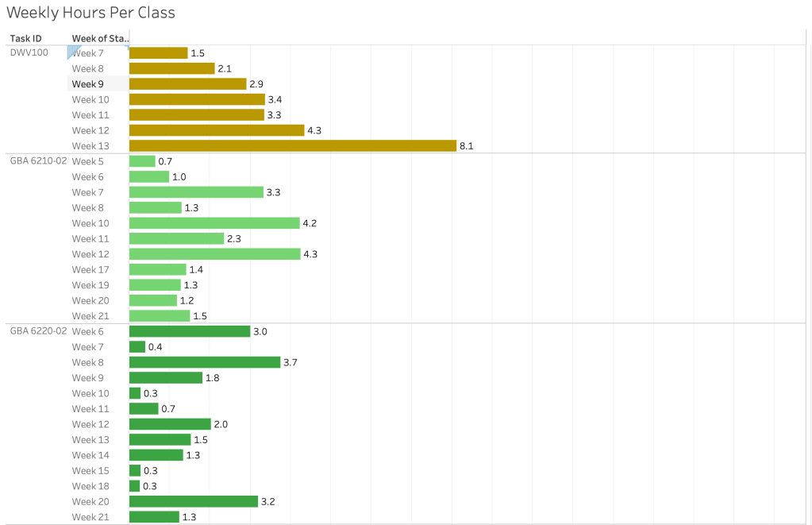812x525 pixels.
Task: Select the DWV100 Week 13 bar (8.1)
Action: 292,146
